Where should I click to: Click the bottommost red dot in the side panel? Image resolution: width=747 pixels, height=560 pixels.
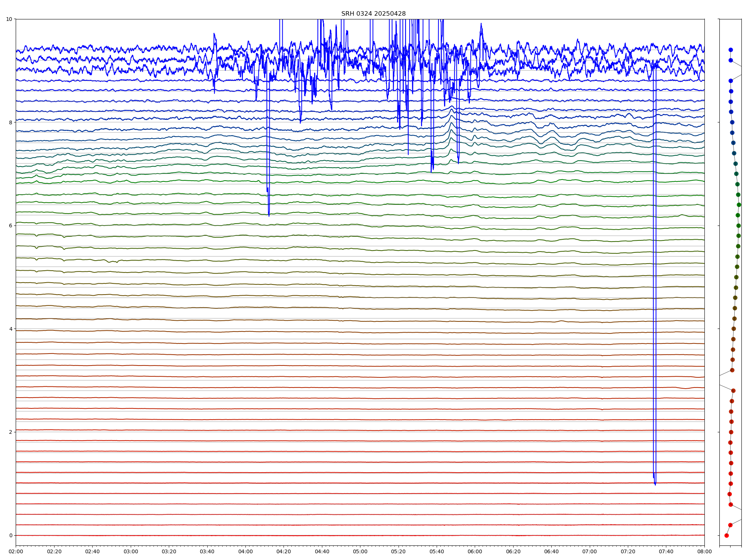[726, 535]
